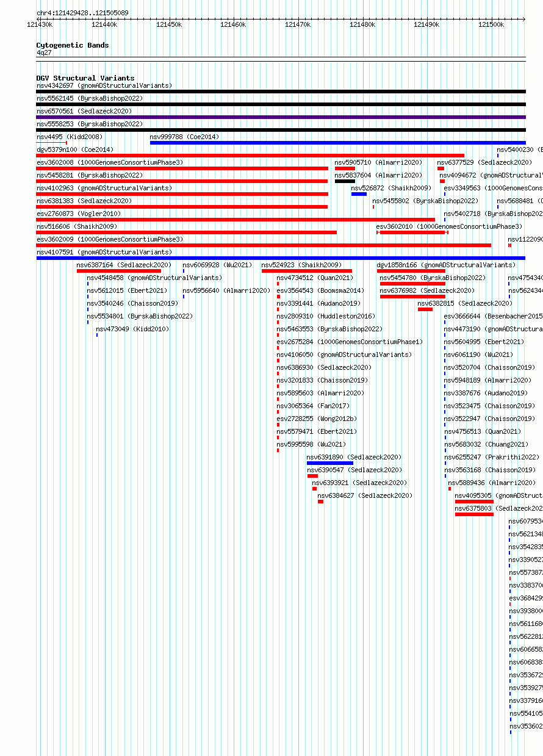Click nsv6382815 Sedlazeck2020 label
Screen dimensions: 543x756
pyautogui.click(x=465, y=303)
